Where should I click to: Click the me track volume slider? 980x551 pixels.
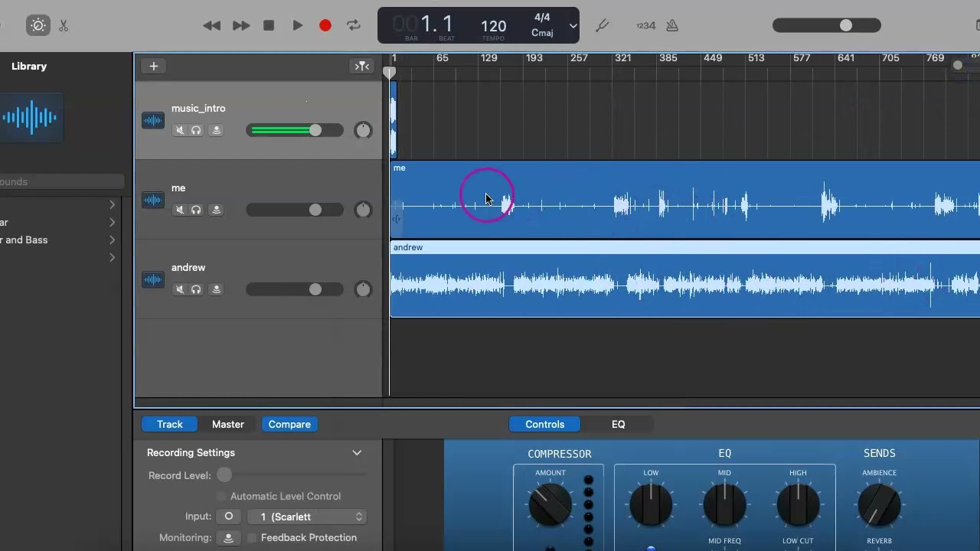point(295,210)
